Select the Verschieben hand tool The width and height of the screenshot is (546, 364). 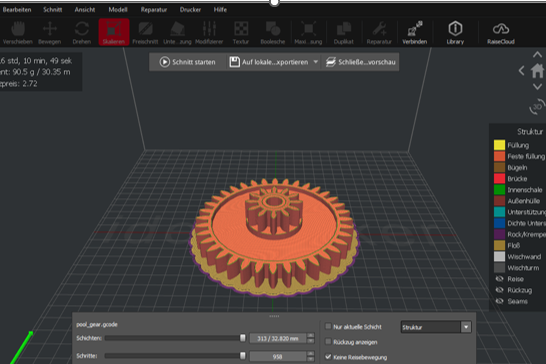click(x=17, y=32)
